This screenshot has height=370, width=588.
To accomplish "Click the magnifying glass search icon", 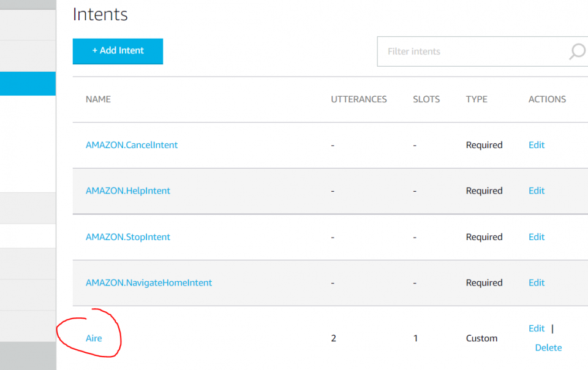I will pos(576,51).
